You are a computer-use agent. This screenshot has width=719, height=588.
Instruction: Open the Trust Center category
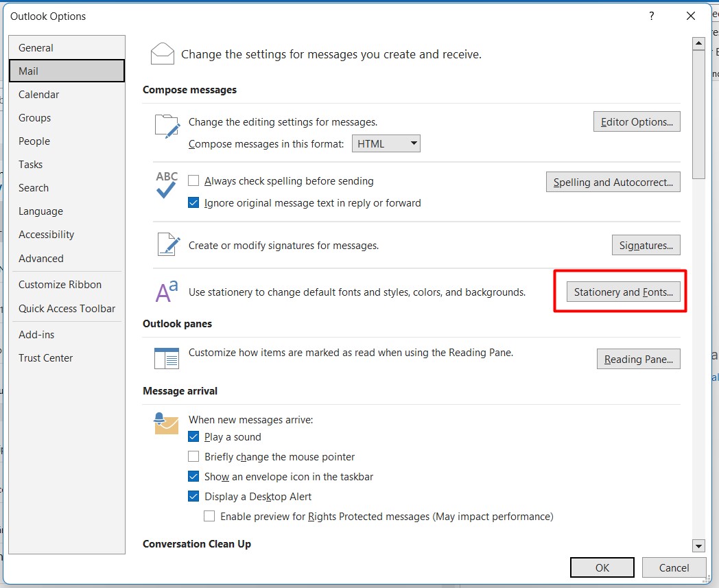point(45,358)
